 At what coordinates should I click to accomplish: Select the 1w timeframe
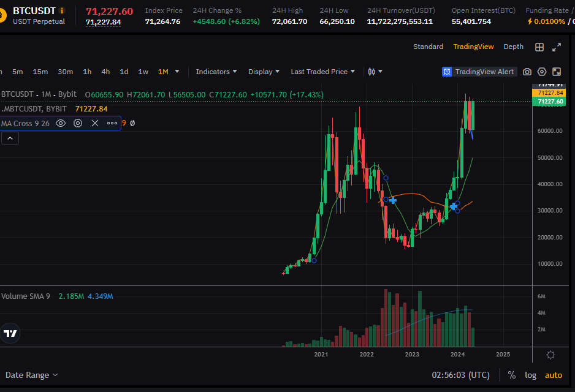143,72
